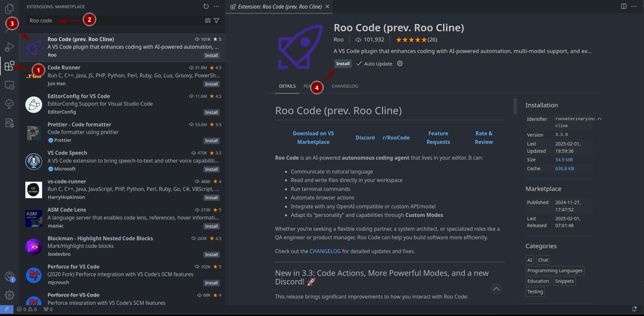Install the Code Runner extension

point(211,84)
